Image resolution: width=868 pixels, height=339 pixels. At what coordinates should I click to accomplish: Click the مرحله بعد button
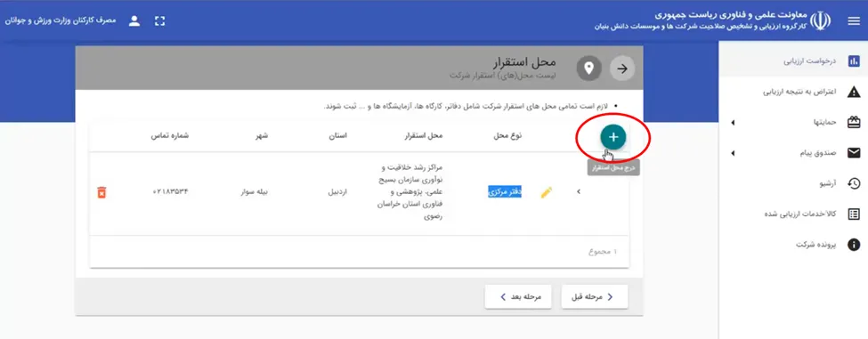coord(519,297)
